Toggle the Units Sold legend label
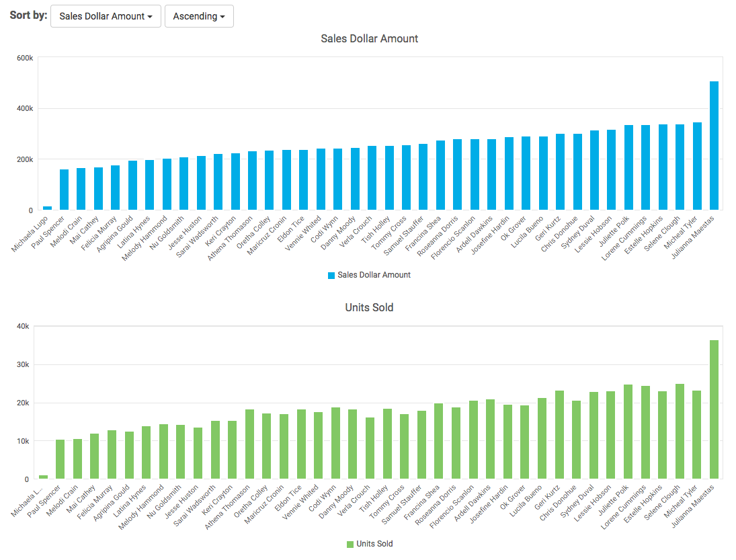 [x=374, y=544]
